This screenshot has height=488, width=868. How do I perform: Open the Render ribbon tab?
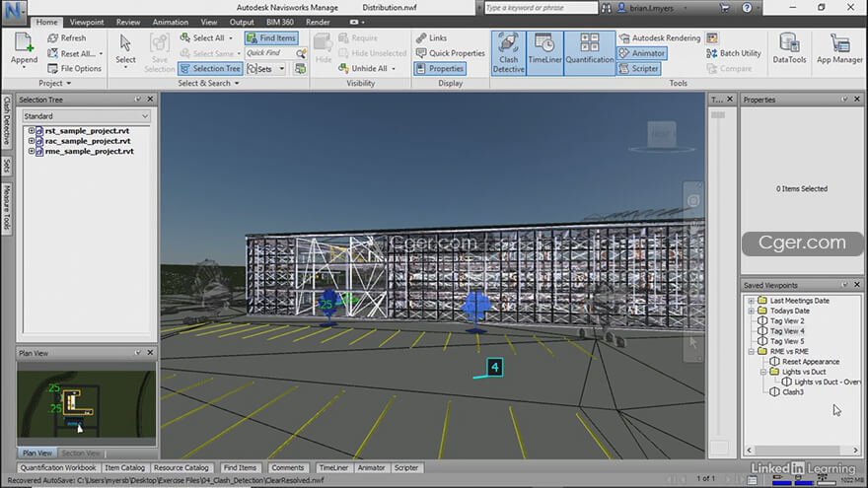coord(318,22)
